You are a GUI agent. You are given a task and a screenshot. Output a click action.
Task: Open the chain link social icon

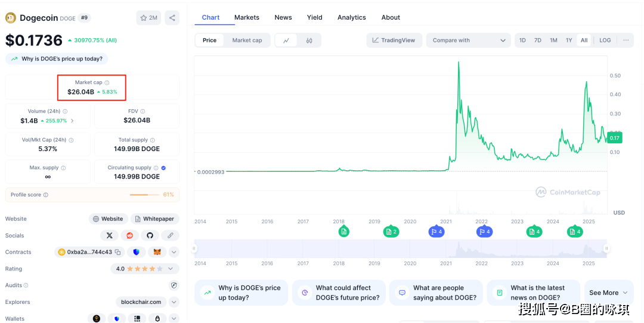click(x=170, y=235)
